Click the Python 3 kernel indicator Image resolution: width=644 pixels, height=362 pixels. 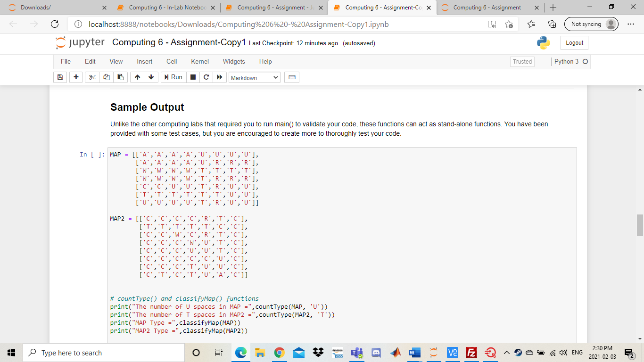[570, 62]
